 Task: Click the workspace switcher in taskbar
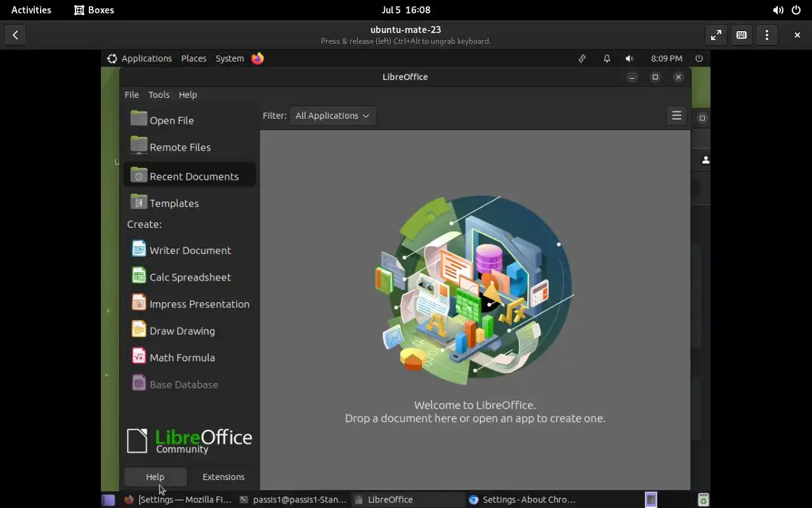click(x=651, y=500)
